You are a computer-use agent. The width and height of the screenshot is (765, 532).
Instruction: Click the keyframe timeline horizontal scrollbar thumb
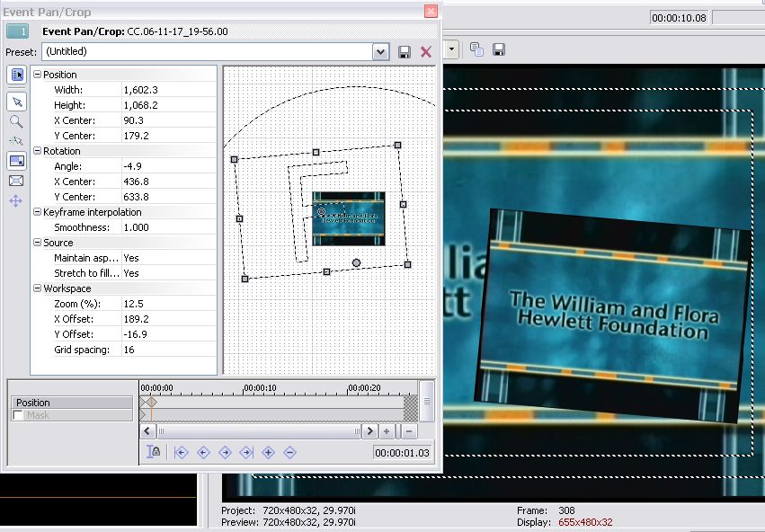point(259,431)
